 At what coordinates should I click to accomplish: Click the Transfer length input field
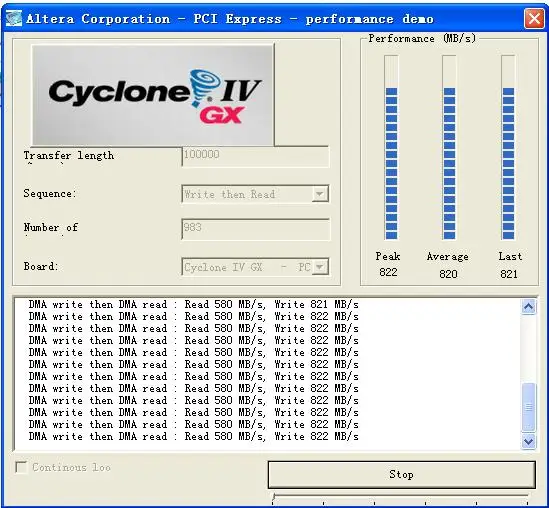256,156
